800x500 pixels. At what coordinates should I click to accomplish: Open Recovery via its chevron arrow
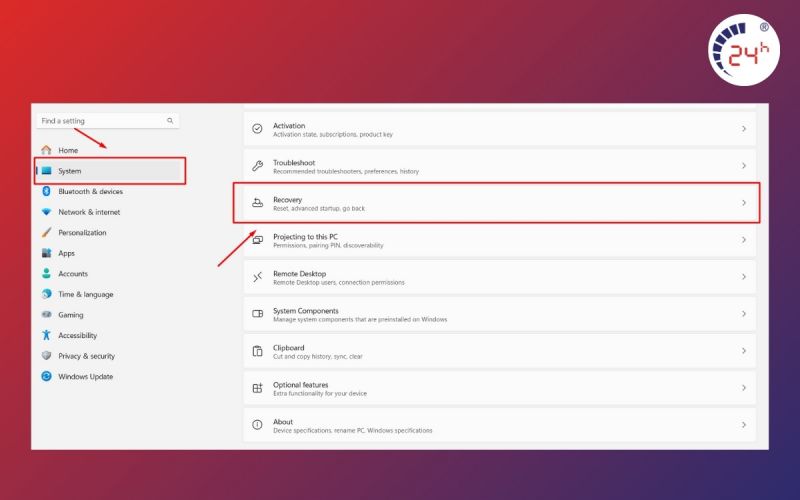(x=744, y=203)
